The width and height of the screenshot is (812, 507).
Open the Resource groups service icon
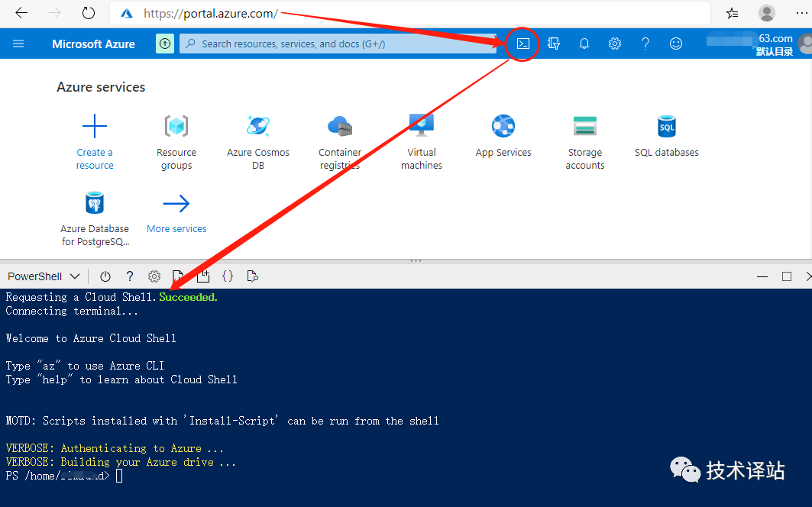click(x=176, y=126)
